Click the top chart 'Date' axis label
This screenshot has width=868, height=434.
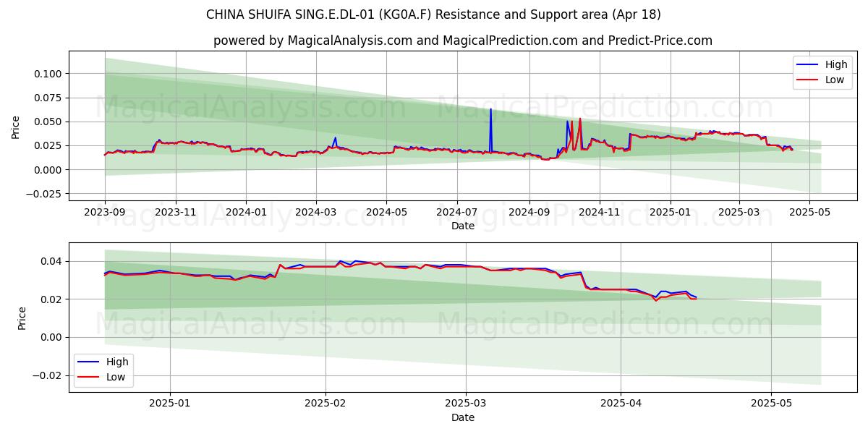click(463, 226)
